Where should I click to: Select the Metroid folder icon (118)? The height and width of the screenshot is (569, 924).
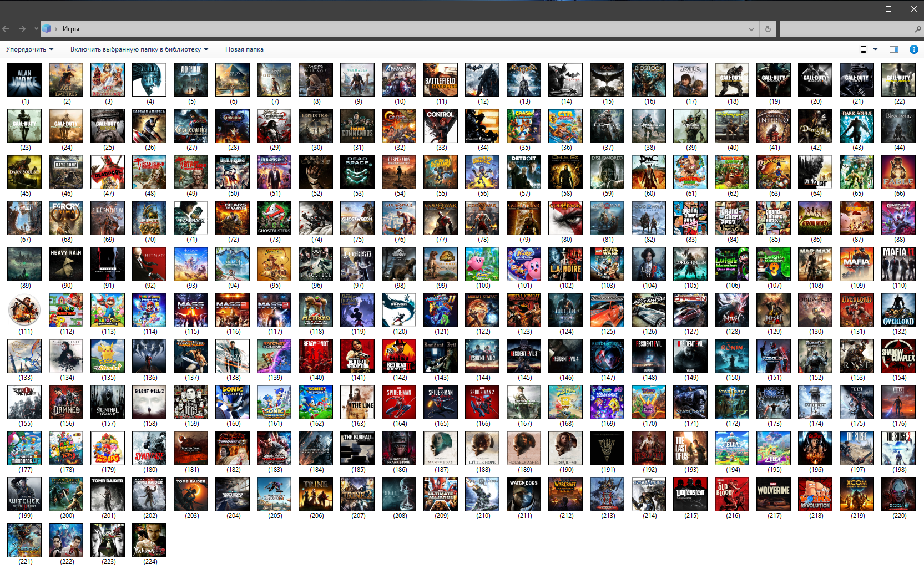point(316,310)
